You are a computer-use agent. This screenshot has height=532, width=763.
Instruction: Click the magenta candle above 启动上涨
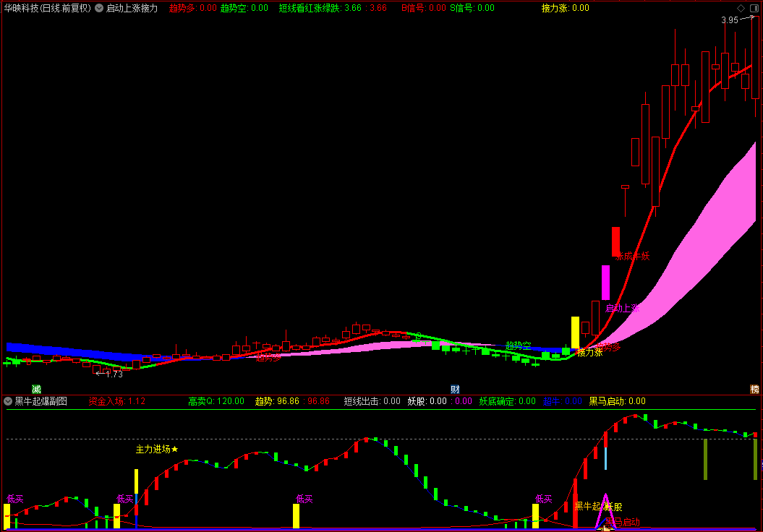(605, 283)
